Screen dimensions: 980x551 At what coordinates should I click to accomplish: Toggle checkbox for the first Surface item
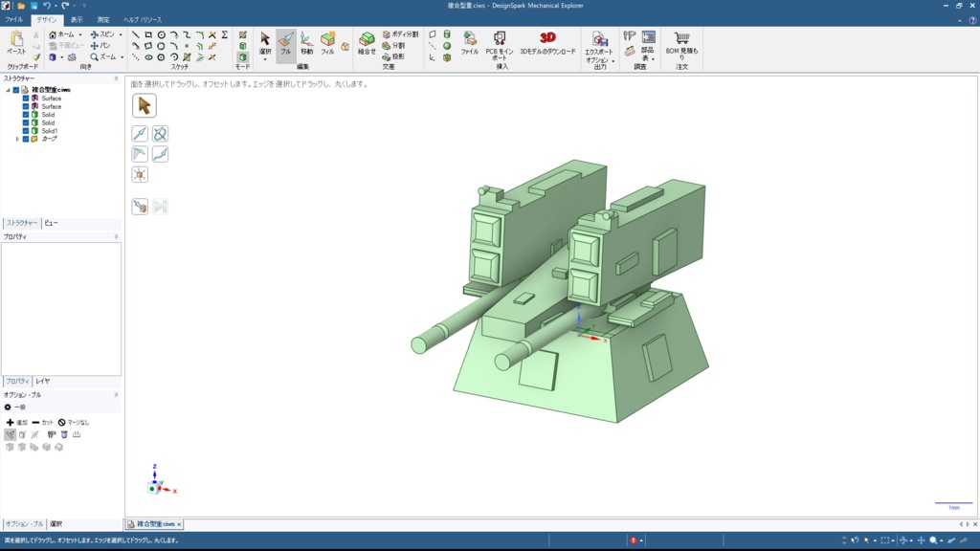pyautogui.click(x=26, y=99)
